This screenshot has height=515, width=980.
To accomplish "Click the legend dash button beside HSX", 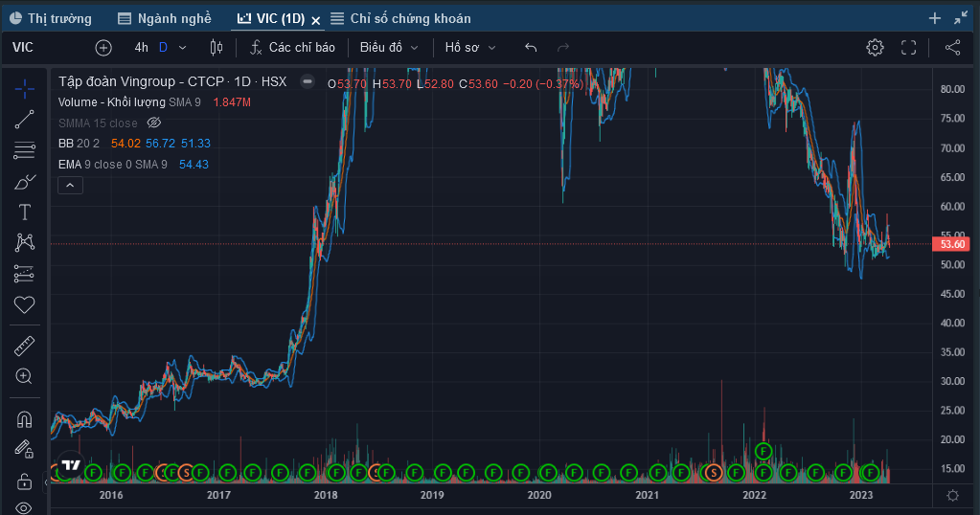I will point(308,81).
